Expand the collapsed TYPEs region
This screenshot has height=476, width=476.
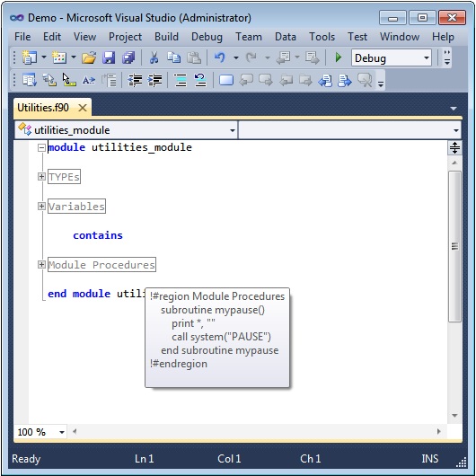41,177
